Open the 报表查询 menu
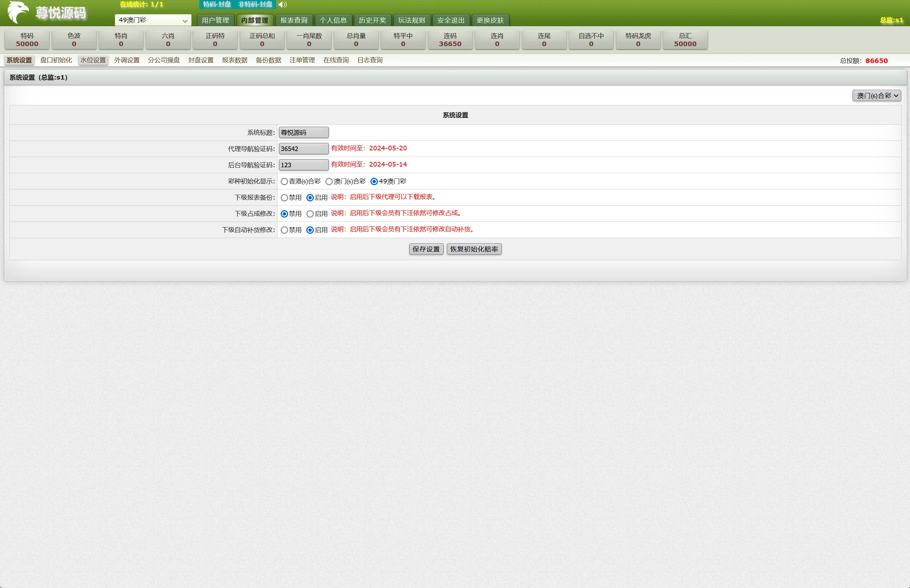The width and height of the screenshot is (910, 588). coord(294,20)
